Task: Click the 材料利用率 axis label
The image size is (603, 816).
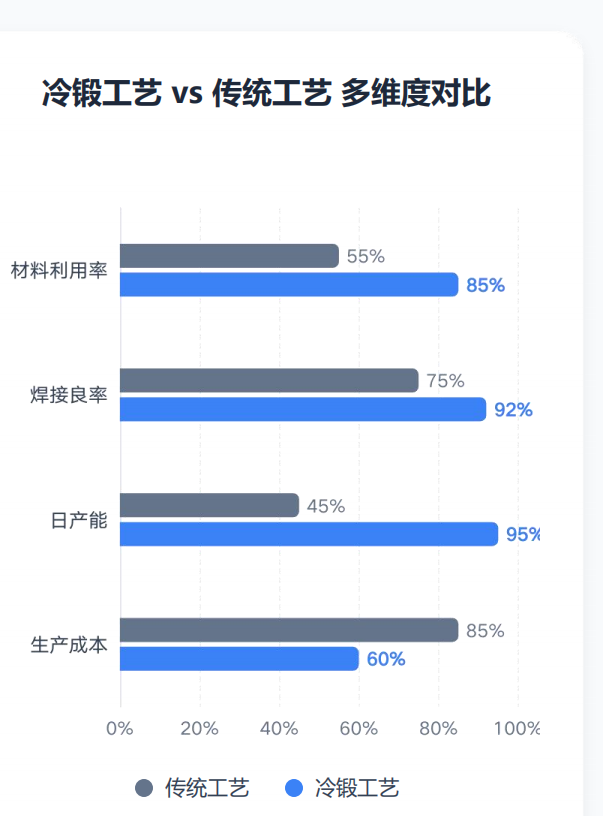Action: (59, 271)
